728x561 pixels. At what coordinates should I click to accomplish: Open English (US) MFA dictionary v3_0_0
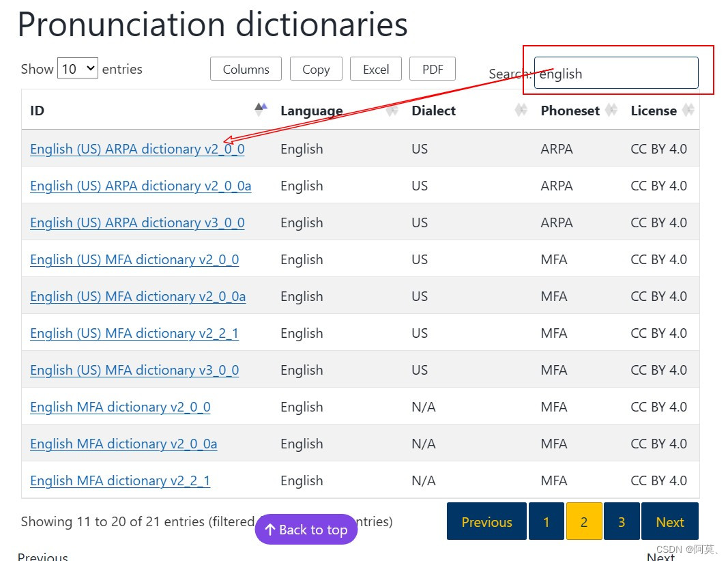pyautogui.click(x=134, y=370)
